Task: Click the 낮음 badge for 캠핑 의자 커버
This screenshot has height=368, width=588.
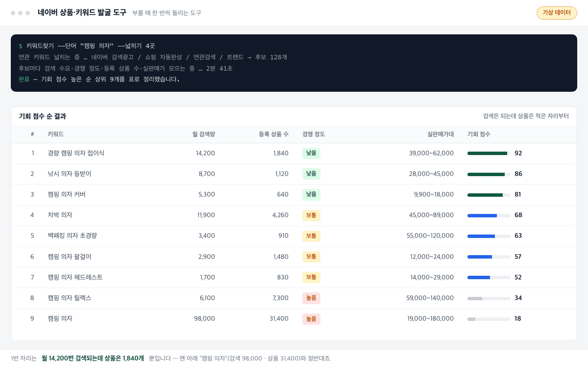Action: (x=311, y=194)
